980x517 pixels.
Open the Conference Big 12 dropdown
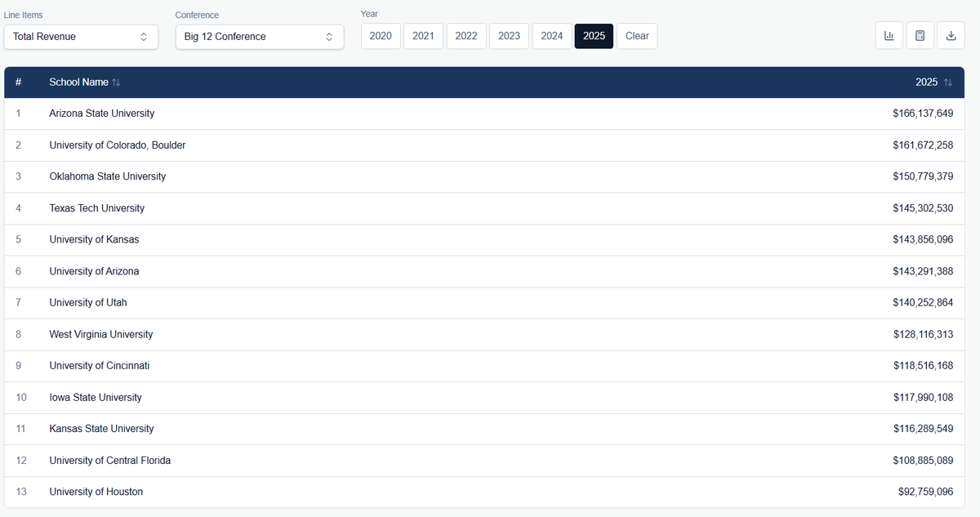click(x=260, y=37)
